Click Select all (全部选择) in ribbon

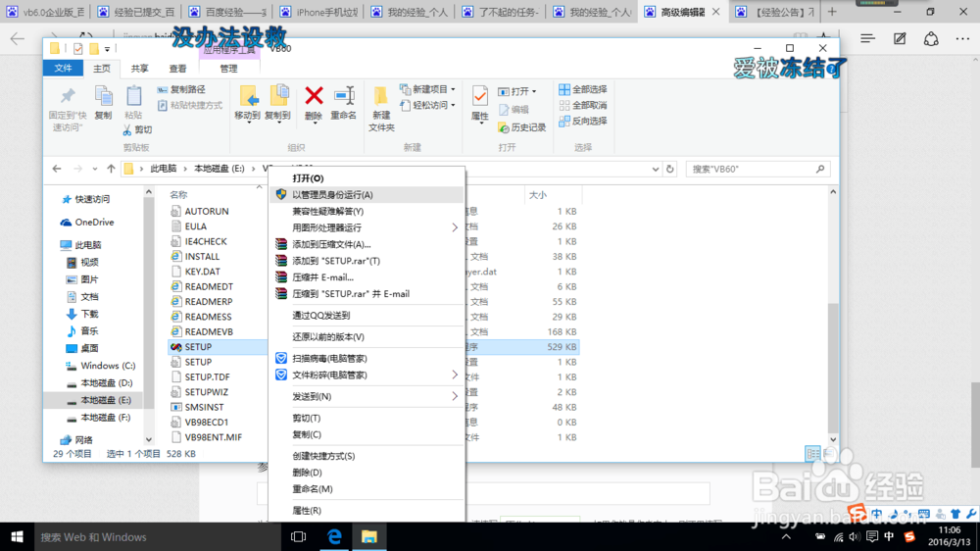click(582, 89)
